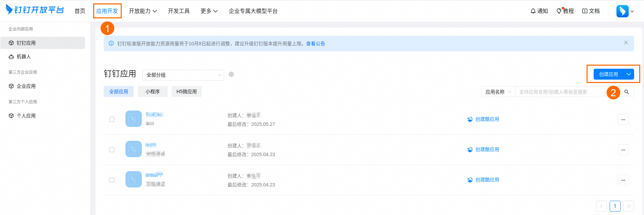The height and width of the screenshot is (215, 644).
Task: Click the search magnifier button
Action: coord(627,92)
